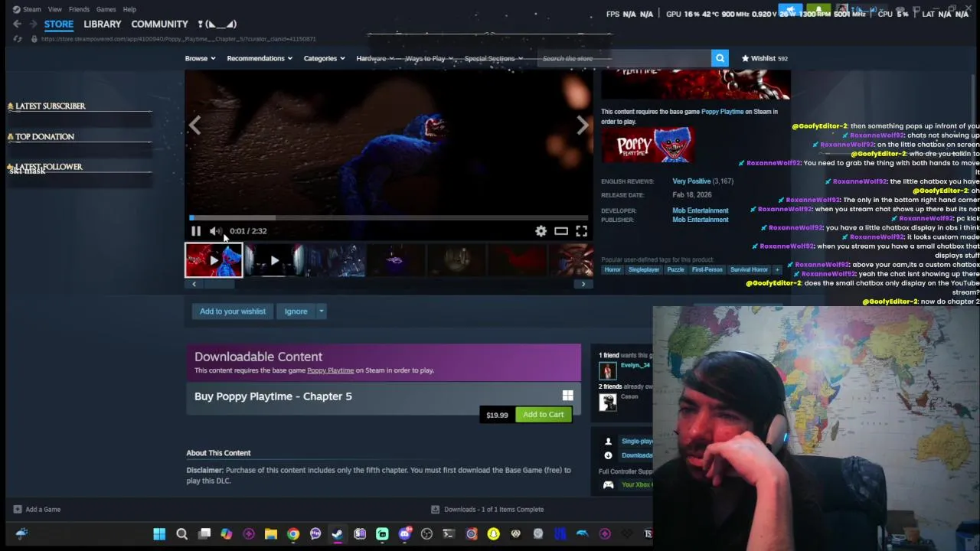
Task: Open the Friends menu
Action: click(79, 9)
